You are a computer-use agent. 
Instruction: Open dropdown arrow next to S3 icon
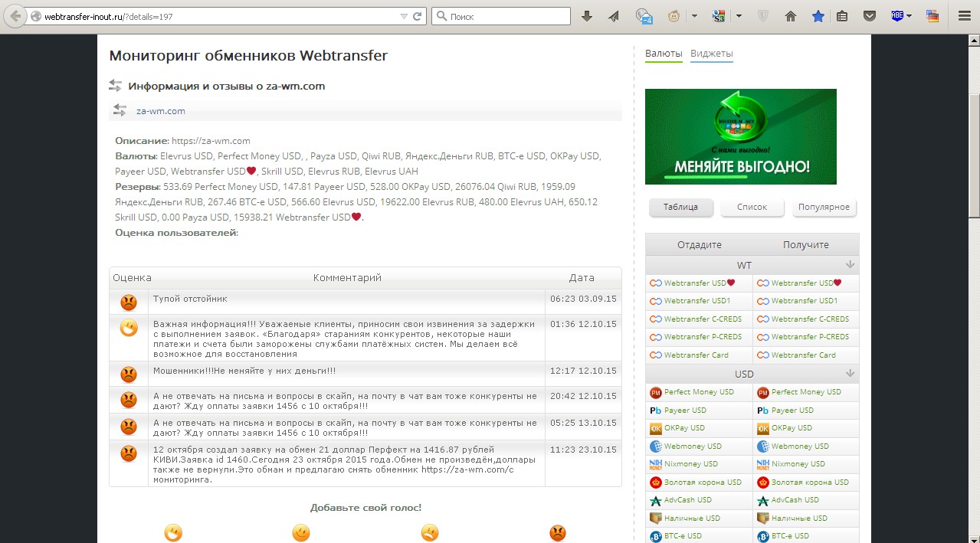(739, 16)
